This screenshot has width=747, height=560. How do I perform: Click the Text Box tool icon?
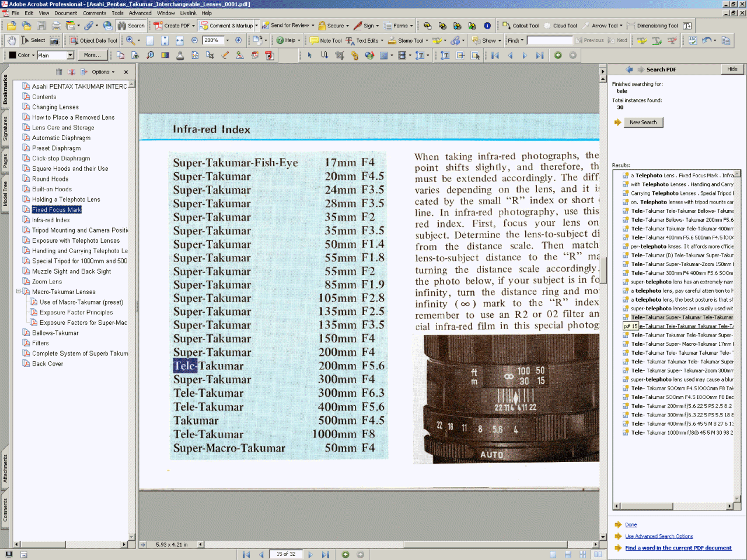(687, 26)
